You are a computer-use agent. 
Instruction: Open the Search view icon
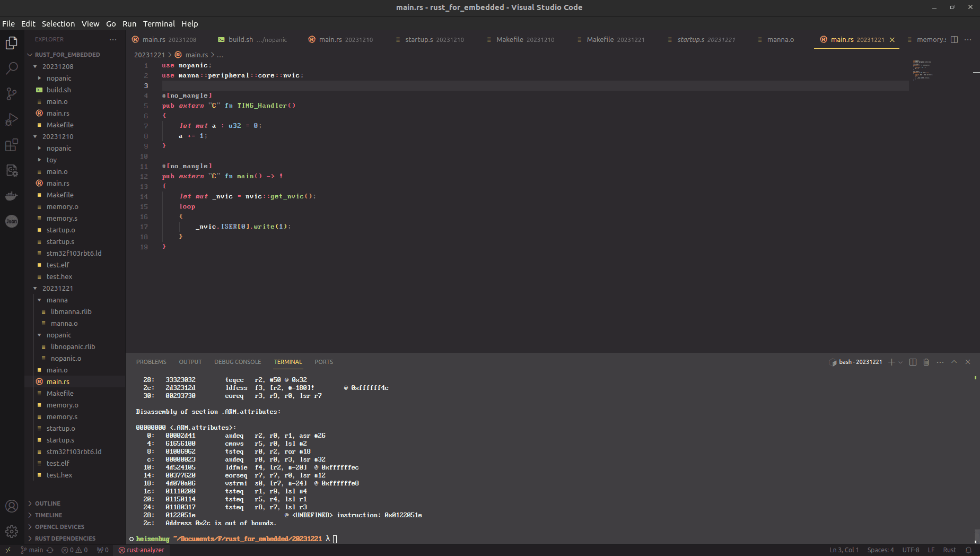point(12,68)
